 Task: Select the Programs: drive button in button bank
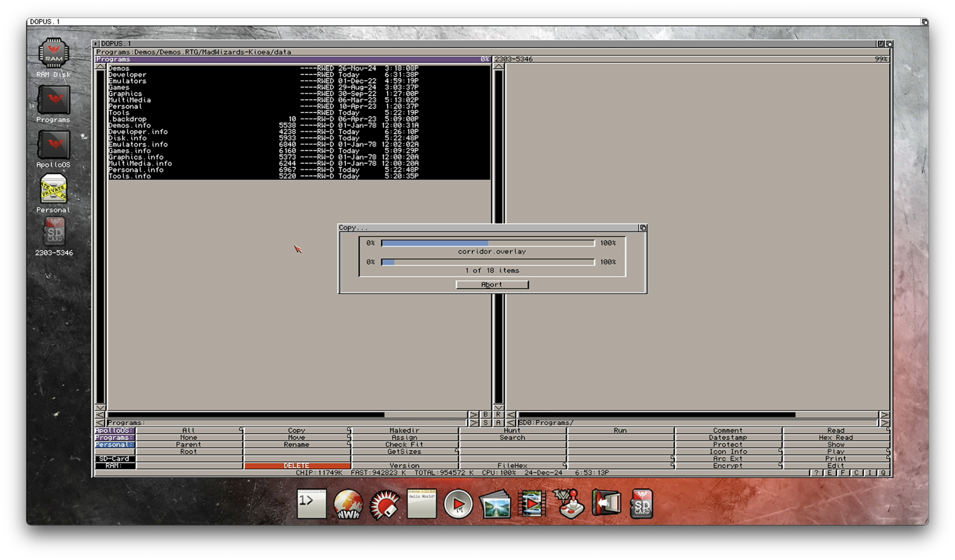click(115, 438)
